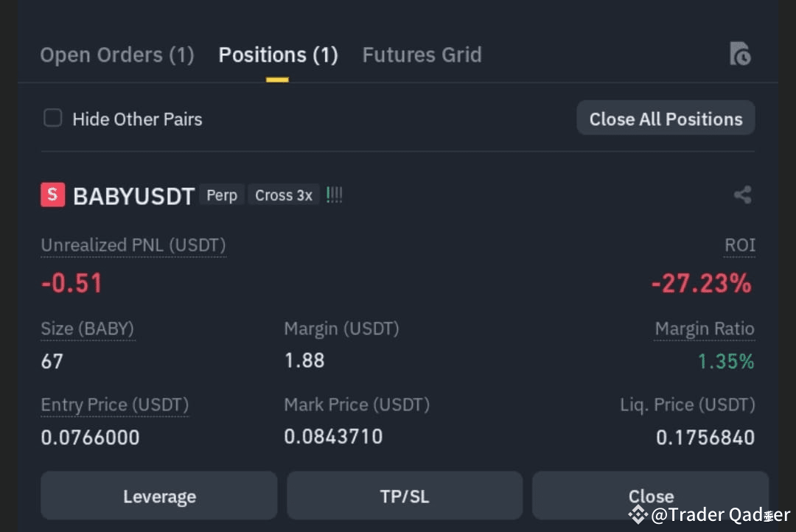Select the Positions tab

click(277, 55)
